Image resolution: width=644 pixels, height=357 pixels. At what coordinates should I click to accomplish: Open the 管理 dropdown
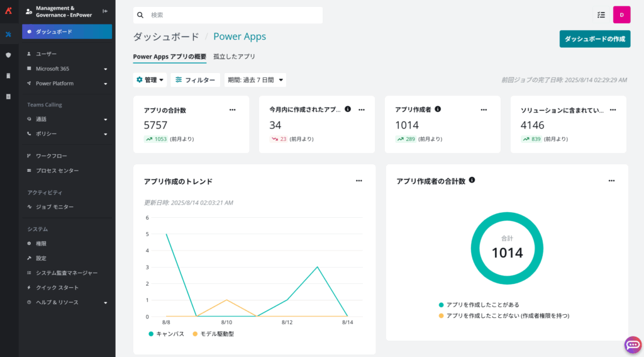tap(150, 80)
